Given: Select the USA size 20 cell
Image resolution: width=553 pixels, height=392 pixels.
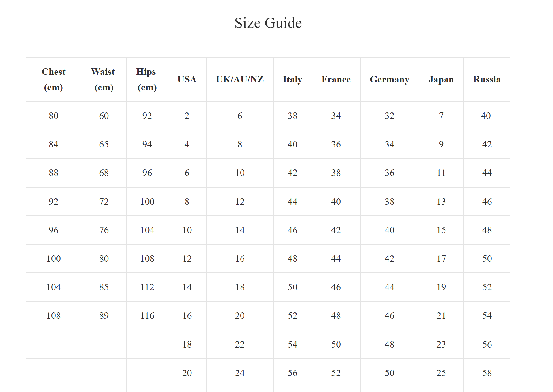Looking at the screenshot, I should 187,373.
